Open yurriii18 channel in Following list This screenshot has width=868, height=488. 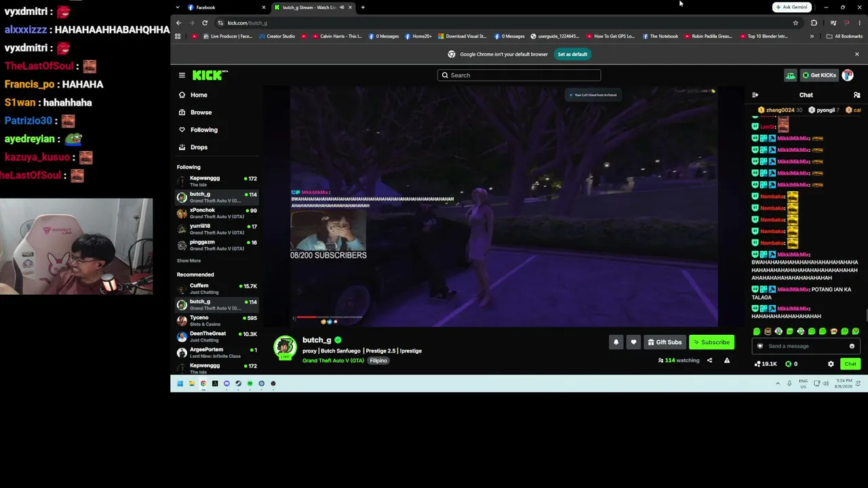click(x=217, y=229)
